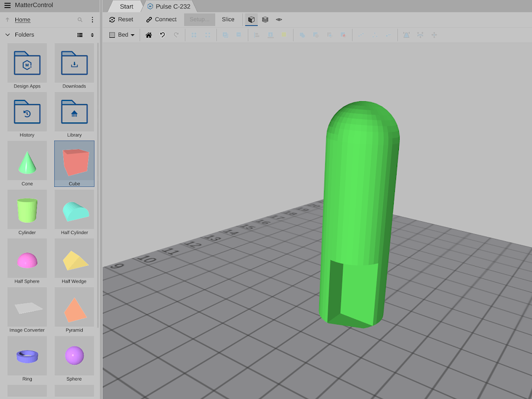This screenshot has height=399, width=532.
Task: Select the Cone primitive
Action: (27, 164)
